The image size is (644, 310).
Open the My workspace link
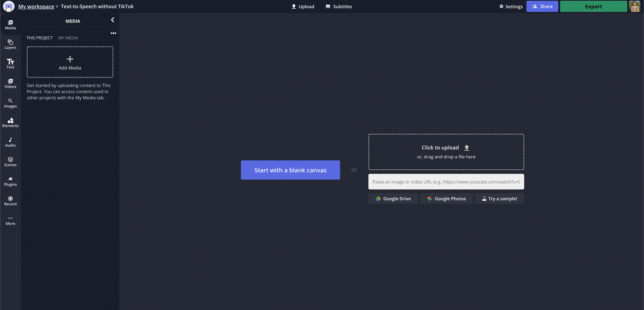coord(36,6)
